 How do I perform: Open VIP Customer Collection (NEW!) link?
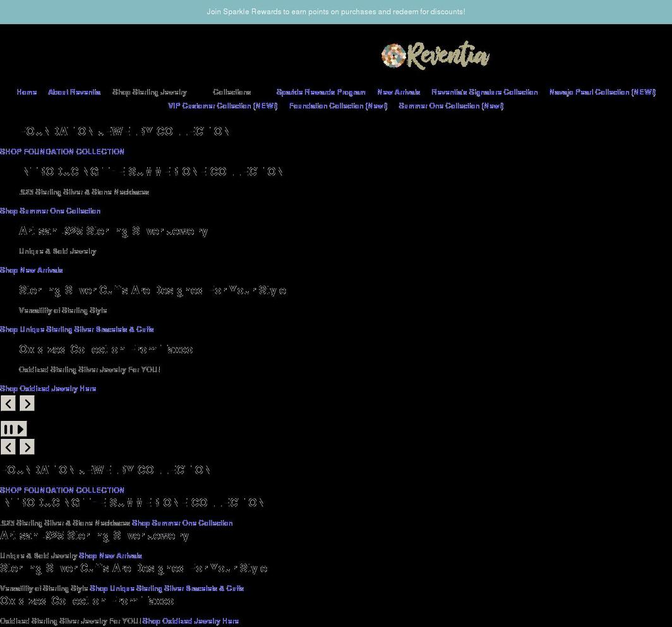click(x=223, y=106)
